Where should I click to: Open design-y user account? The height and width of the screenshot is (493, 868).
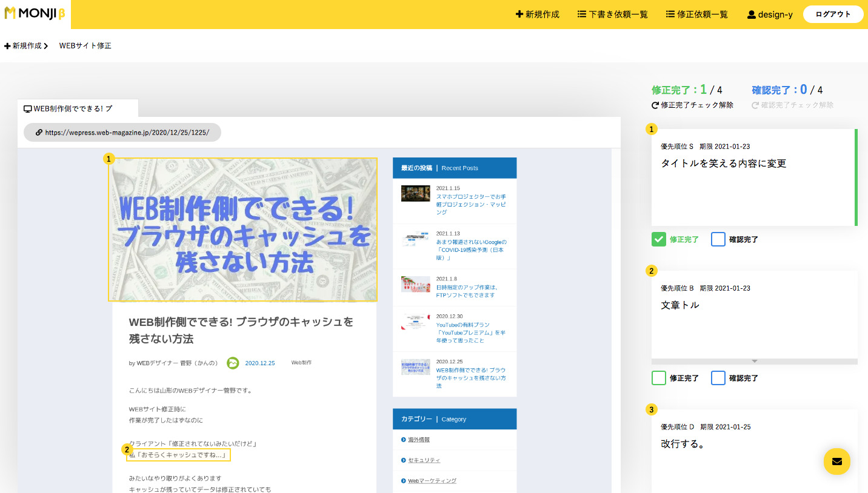(x=770, y=14)
